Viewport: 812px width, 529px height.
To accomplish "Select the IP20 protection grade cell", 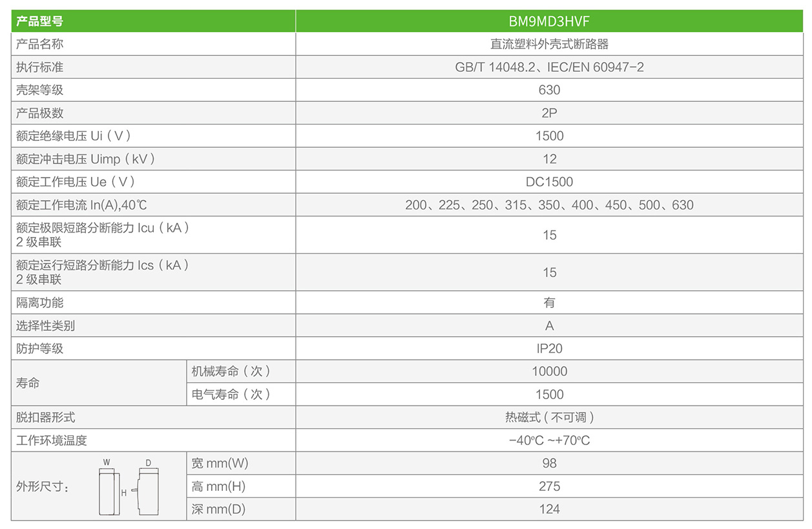I will tap(549, 349).
